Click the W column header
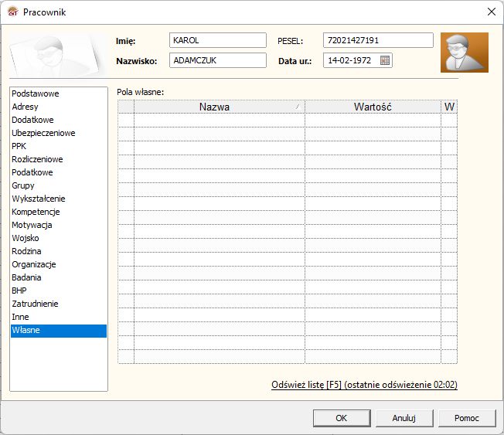 (x=449, y=107)
